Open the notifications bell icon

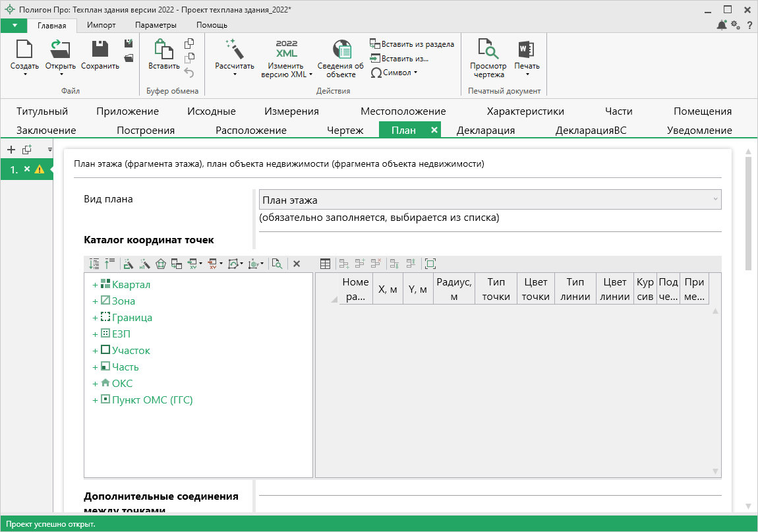pyautogui.click(x=722, y=25)
